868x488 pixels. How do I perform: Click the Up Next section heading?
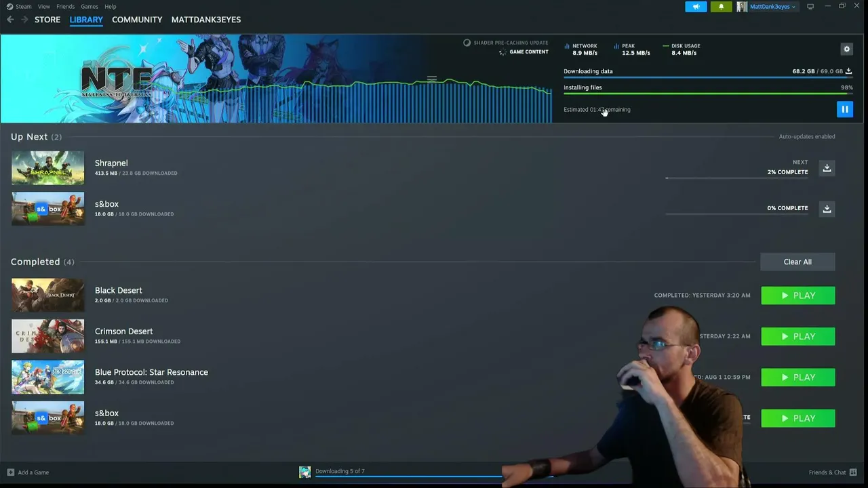coord(36,137)
